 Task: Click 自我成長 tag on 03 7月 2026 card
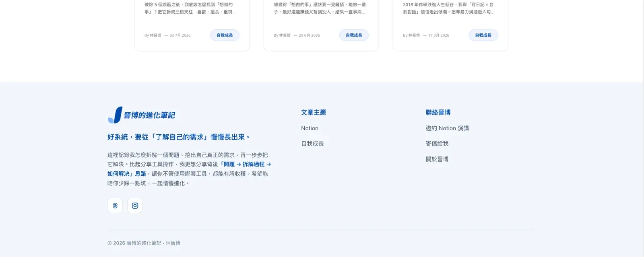pyautogui.click(x=225, y=35)
